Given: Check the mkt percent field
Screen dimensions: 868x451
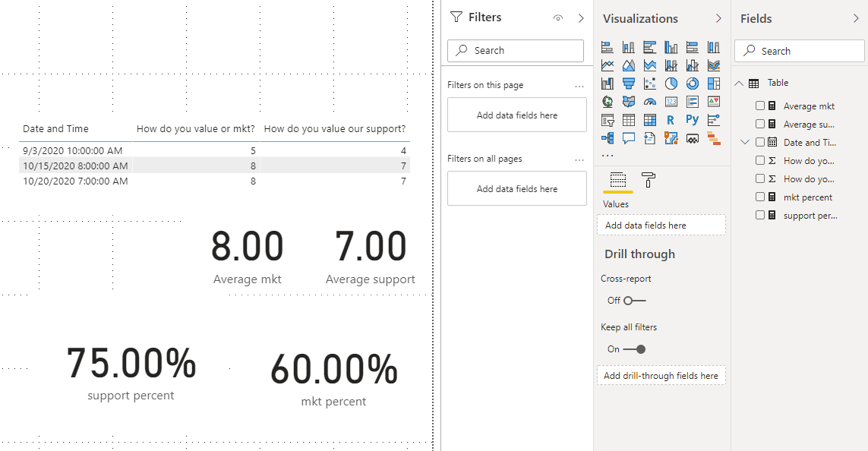Looking at the screenshot, I should (x=760, y=197).
